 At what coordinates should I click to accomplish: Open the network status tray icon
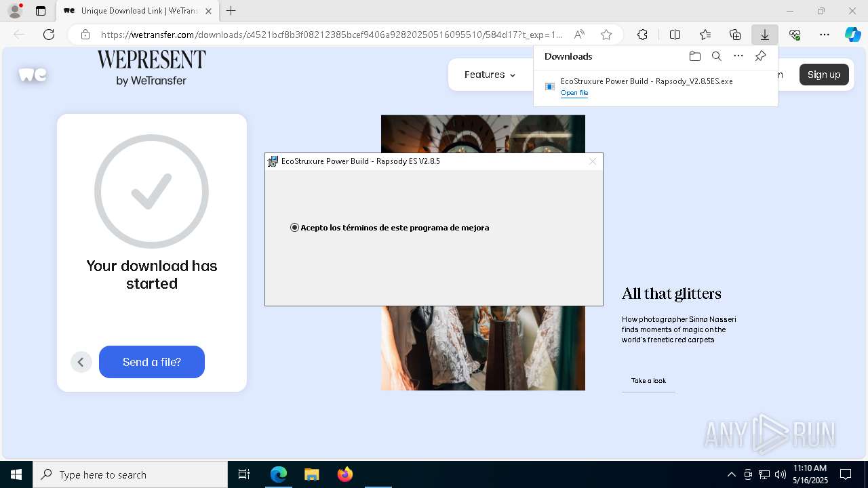[764, 474]
